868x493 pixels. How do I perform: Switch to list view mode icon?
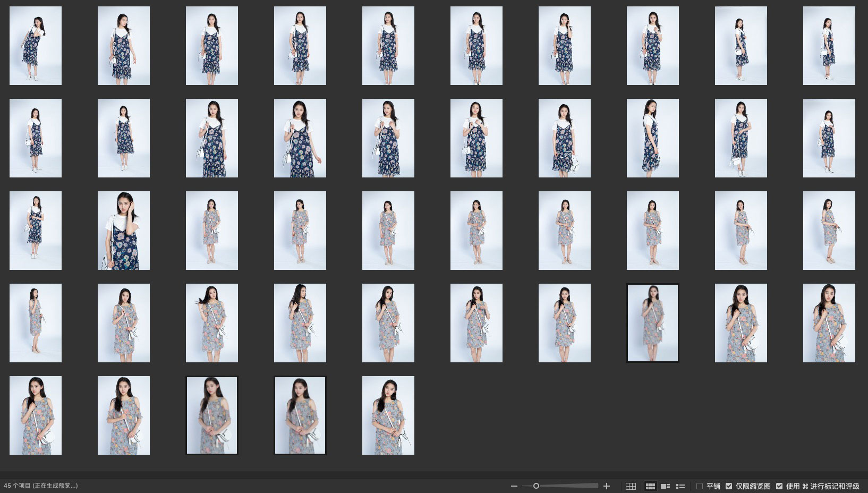coord(680,486)
